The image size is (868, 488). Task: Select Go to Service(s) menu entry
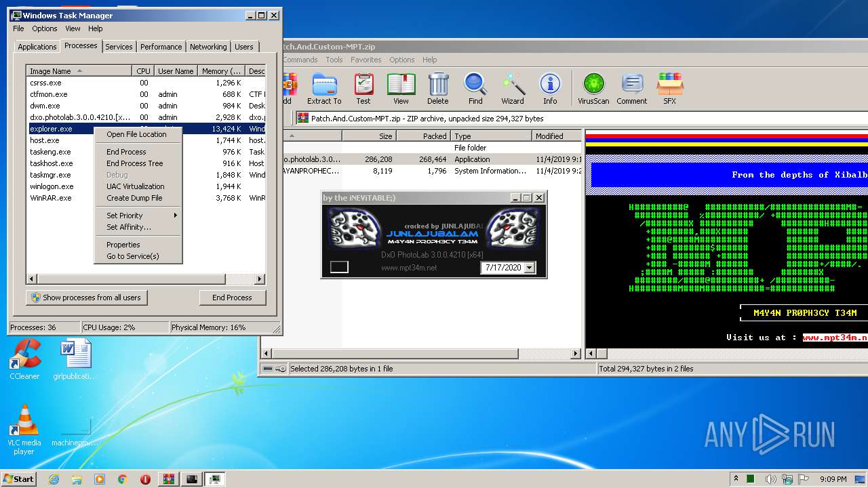tap(138, 256)
